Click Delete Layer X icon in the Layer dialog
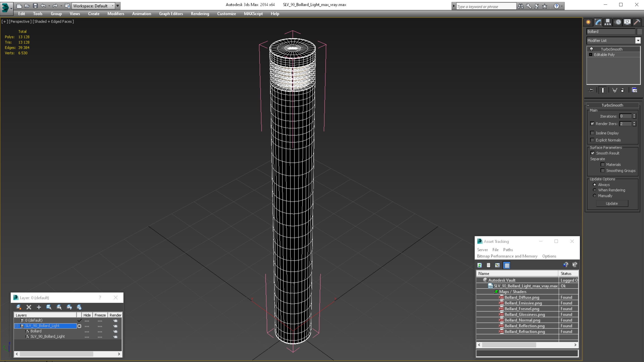 pyautogui.click(x=29, y=307)
